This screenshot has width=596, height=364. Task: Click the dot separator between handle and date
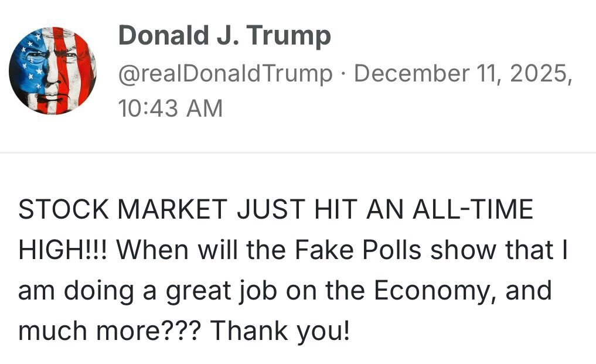tap(343, 73)
